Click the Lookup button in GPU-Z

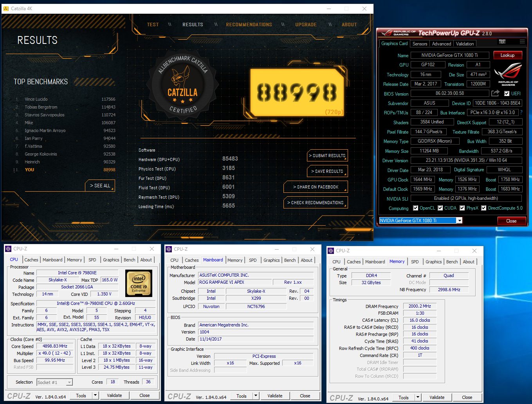(x=508, y=55)
